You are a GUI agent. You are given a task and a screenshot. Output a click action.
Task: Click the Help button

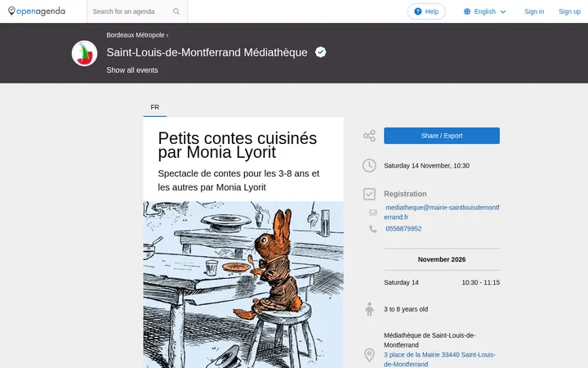pyautogui.click(x=426, y=11)
